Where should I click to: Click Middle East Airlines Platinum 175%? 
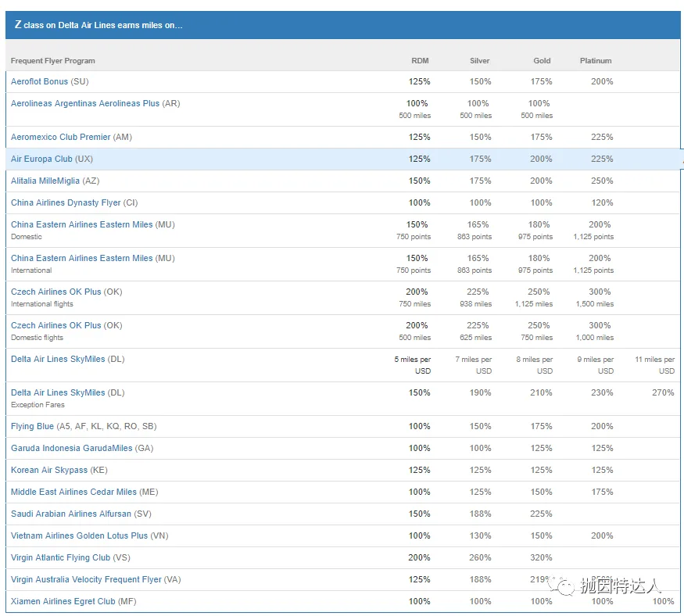[x=602, y=492]
